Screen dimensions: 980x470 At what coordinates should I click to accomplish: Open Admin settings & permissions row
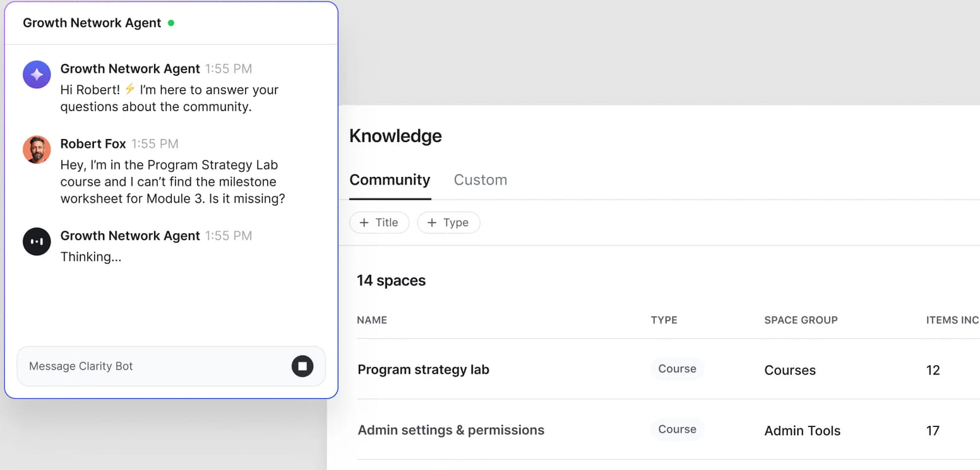pos(668,430)
